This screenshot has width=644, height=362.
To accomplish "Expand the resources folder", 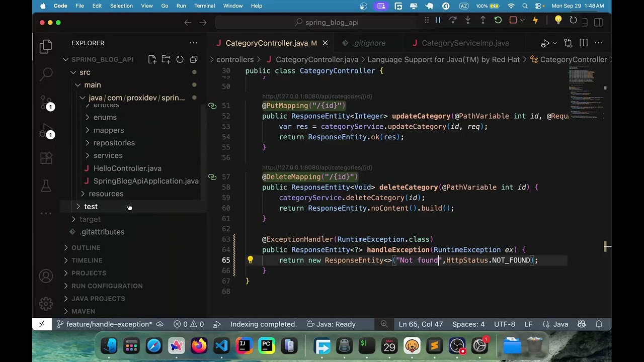I will [83, 194].
